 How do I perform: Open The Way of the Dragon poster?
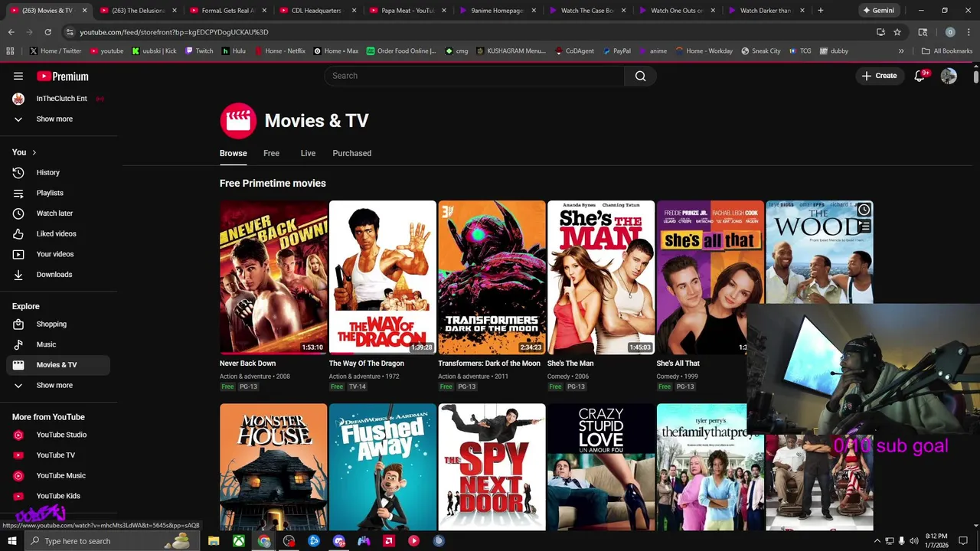383,277
